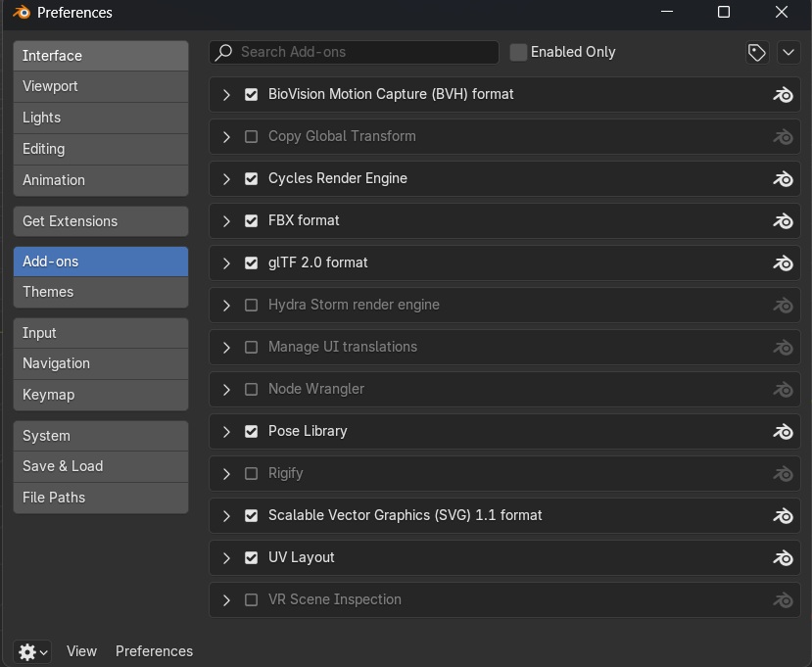Expand the FBX format add-on details
Image resolution: width=812 pixels, height=667 pixels.
[226, 221]
